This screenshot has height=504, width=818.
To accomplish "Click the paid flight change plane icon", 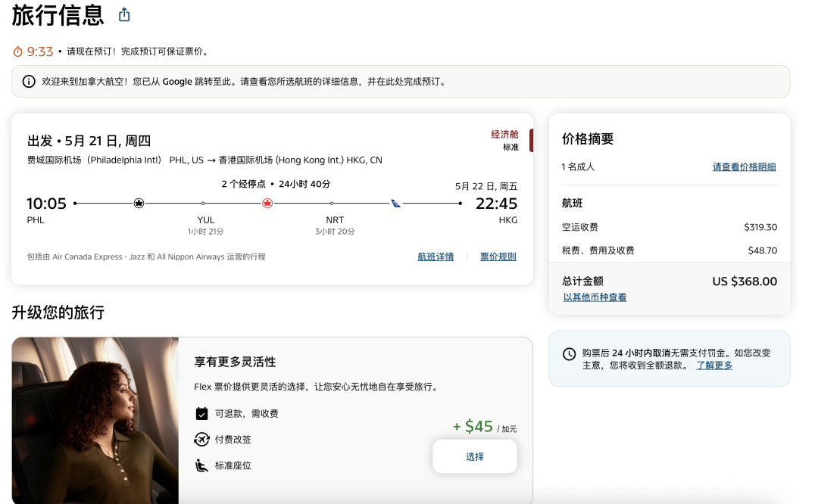I will point(201,440).
